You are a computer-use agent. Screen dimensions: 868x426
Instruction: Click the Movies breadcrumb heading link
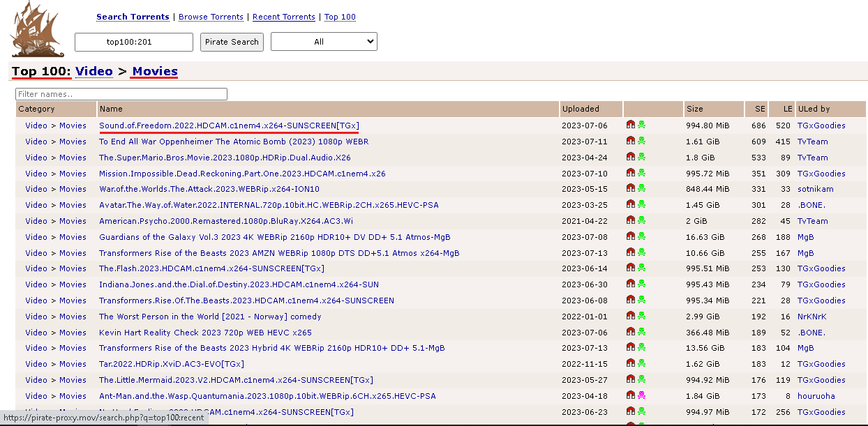point(155,71)
